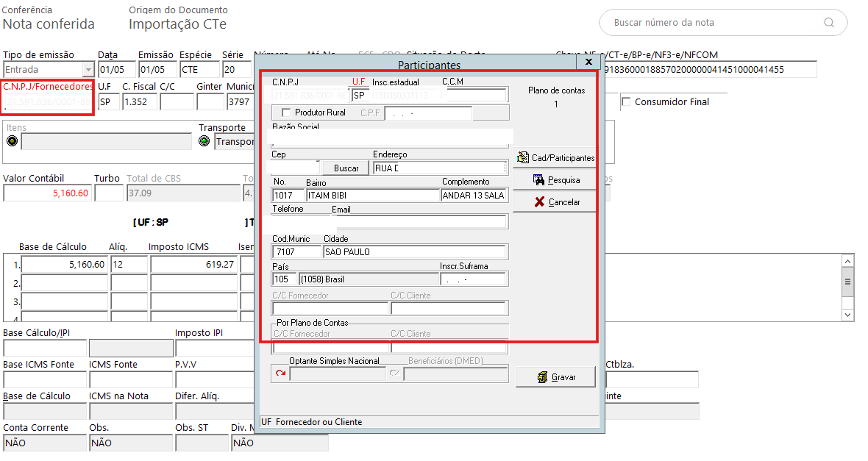Close the Participantes dialog with X

click(589, 62)
